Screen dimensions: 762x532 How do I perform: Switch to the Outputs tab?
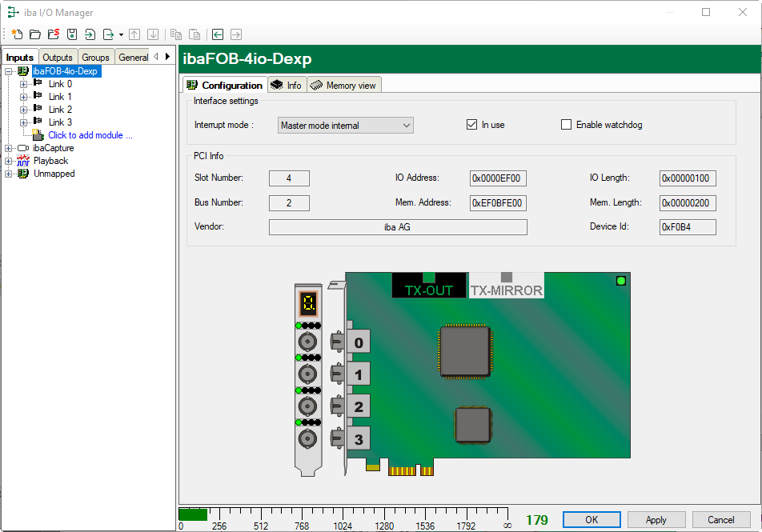click(x=58, y=58)
